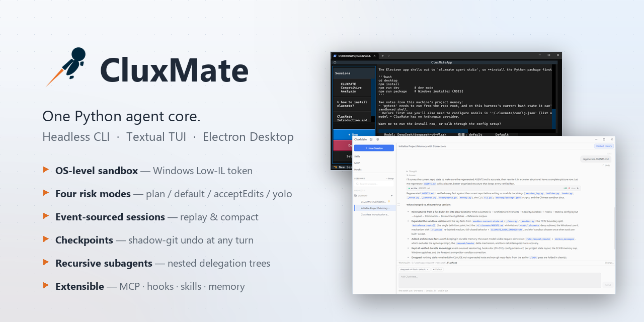Click the 'Initialize Project Memory with Corrections' title
Image resolution: width=644 pixels, height=322 pixels.
point(423,146)
